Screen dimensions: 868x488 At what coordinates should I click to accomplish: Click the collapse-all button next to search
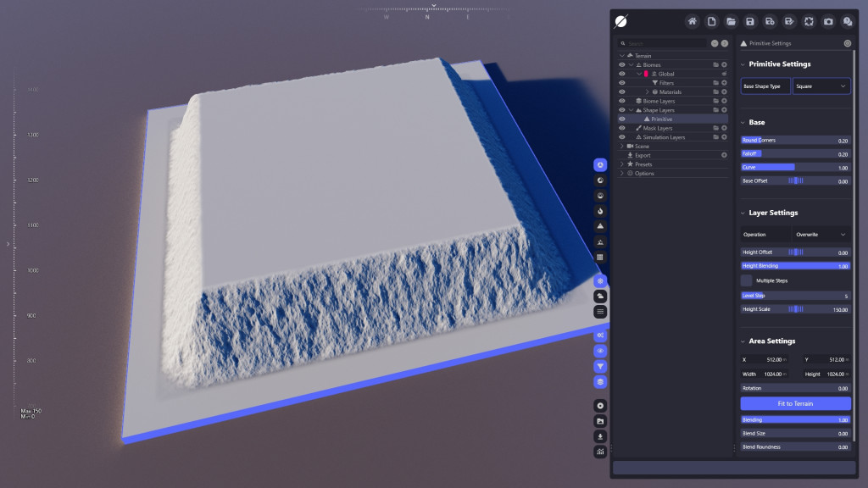[715, 43]
